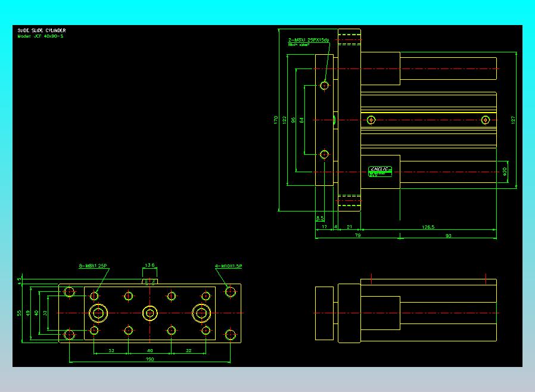Click the "64" hole spacing dimension

click(x=301, y=120)
